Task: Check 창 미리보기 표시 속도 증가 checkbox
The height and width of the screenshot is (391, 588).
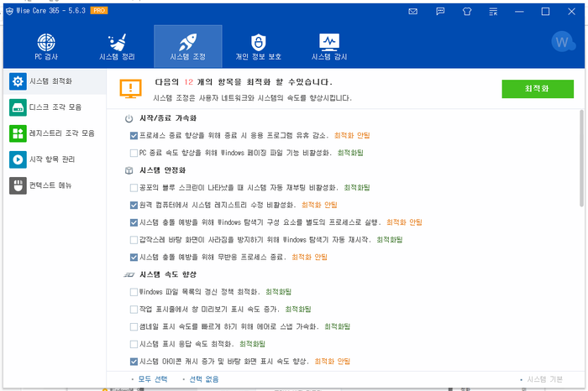Action: tap(134, 310)
